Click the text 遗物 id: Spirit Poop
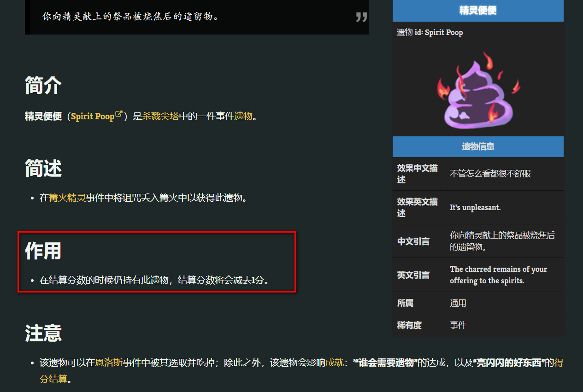This screenshot has height=392, width=583. coord(430,32)
